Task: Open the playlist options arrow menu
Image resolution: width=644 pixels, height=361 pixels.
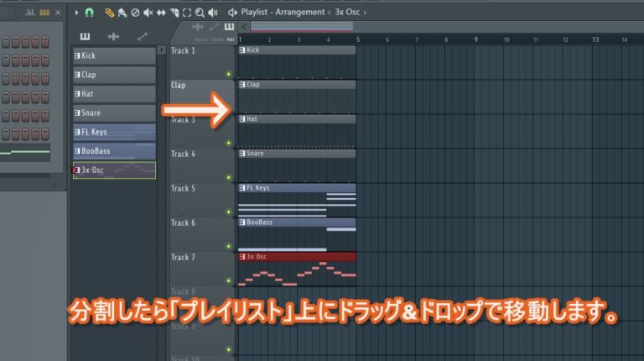Action: (x=76, y=13)
